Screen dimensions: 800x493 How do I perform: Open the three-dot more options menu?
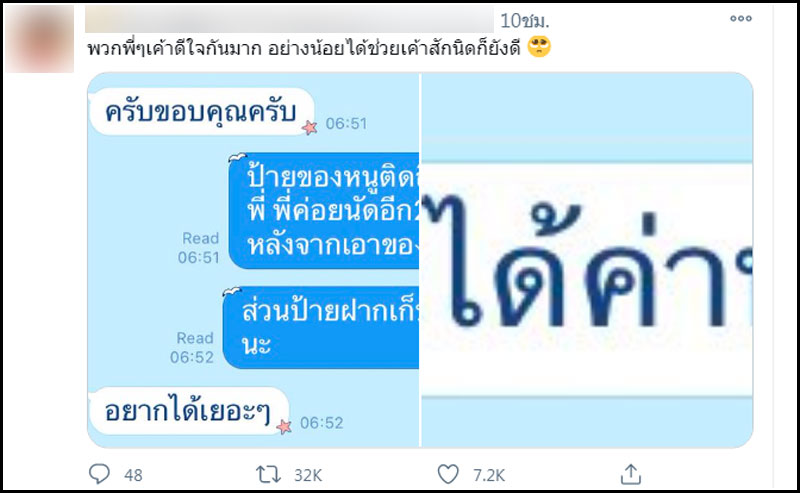741,18
